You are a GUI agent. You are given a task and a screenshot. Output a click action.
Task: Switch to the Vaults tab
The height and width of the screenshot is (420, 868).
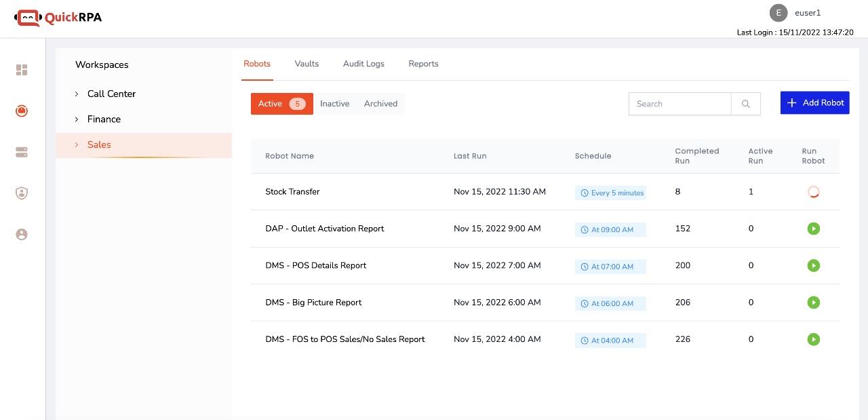click(307, 64)
